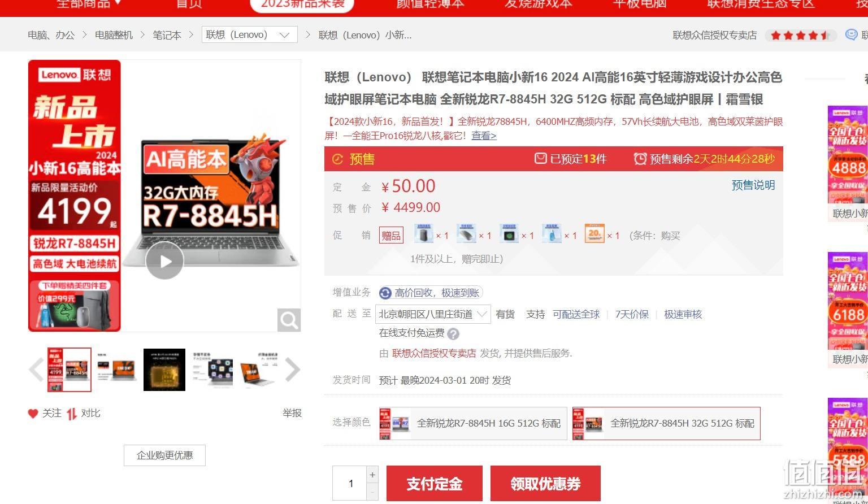Select the first product thumbnail
868x504 pixels.
tap(70, 370)
